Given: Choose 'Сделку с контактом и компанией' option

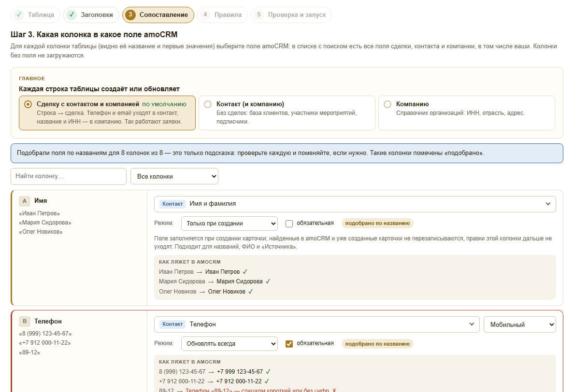Looking at the screenshot, I should tap(107, 113).
